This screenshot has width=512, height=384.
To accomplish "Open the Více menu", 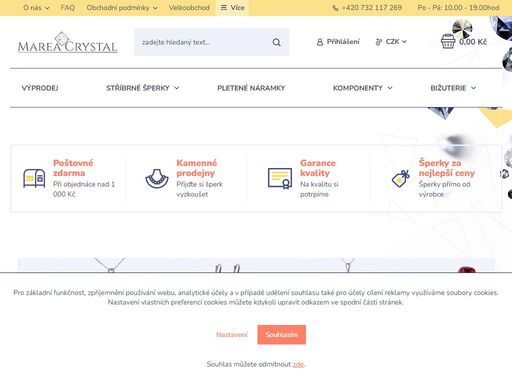I will pos(232,8).
